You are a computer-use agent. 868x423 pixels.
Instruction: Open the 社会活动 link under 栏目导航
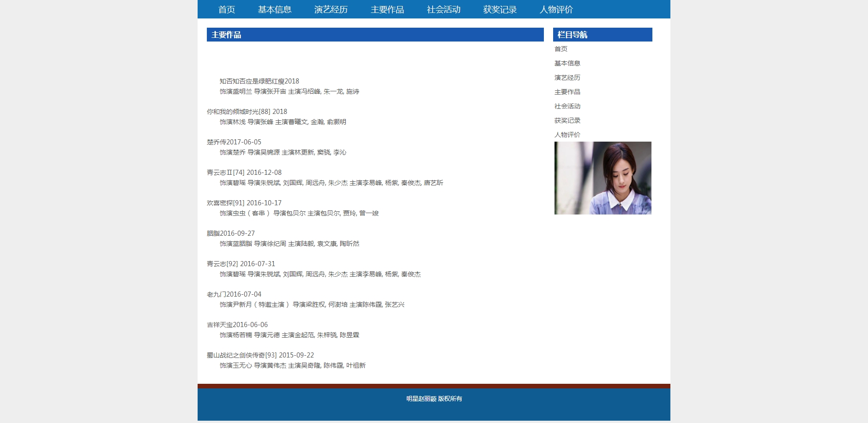[x=567, y=106]
